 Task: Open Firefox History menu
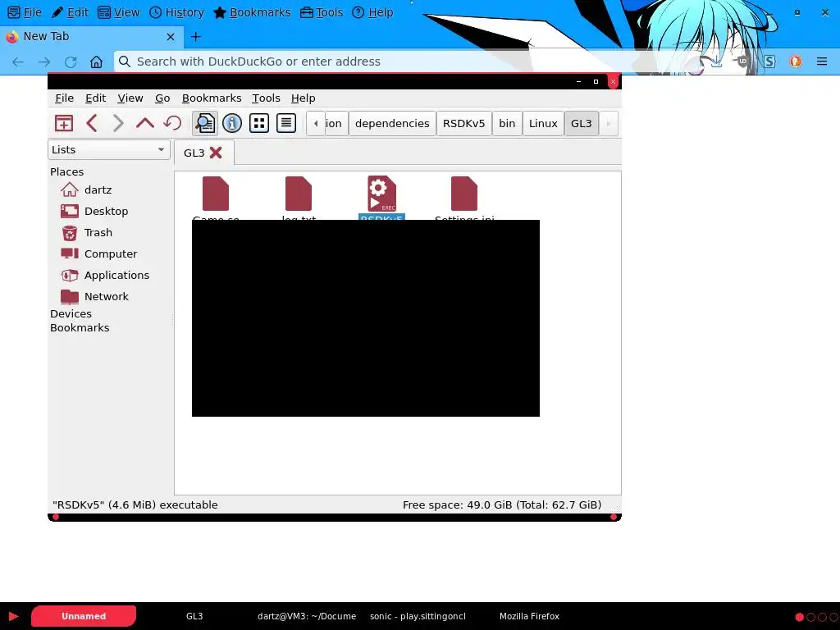[177, 12]
